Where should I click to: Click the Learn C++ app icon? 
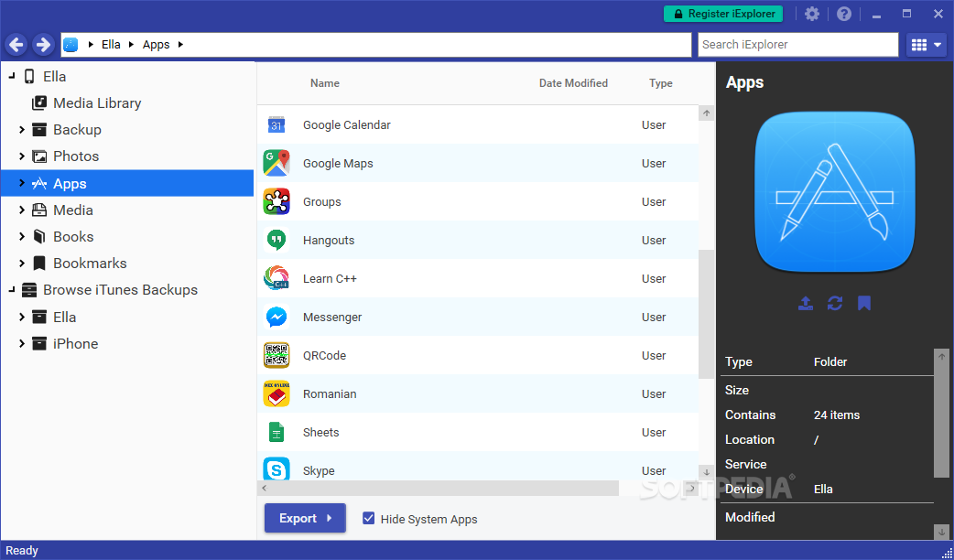tap(276, 278)
